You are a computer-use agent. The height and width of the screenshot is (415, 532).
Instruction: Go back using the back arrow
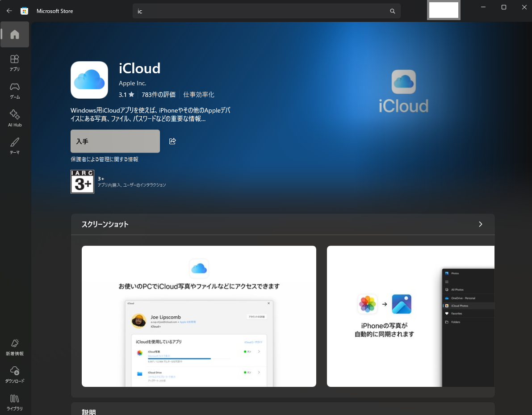click(9, 11)
